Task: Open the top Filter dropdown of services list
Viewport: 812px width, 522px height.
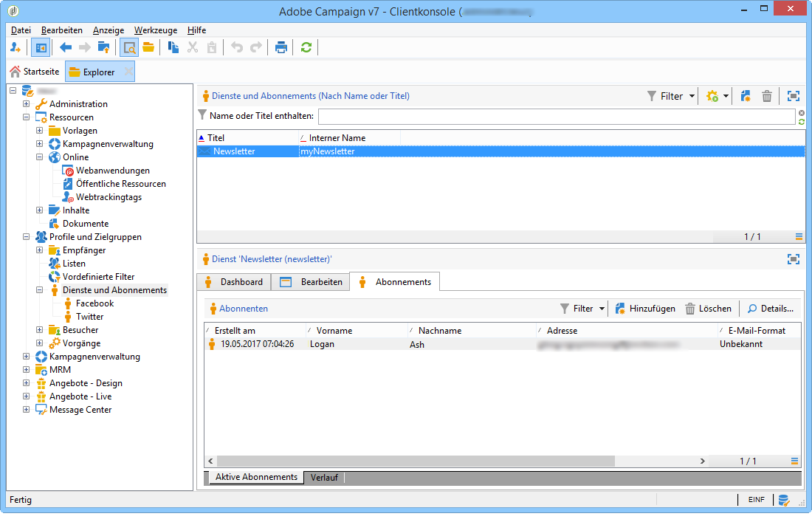Action: coord(670,96)
